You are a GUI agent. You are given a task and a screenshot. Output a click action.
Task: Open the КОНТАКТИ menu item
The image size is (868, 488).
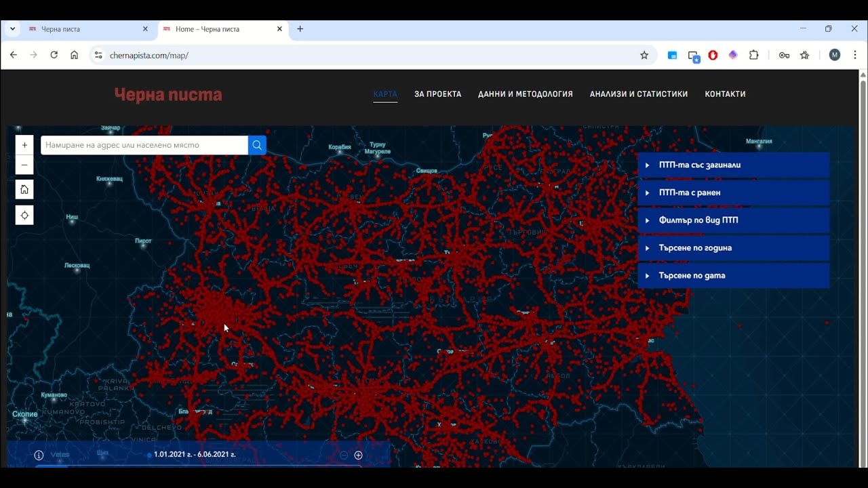pyautogui.click(x=725, y=94)
